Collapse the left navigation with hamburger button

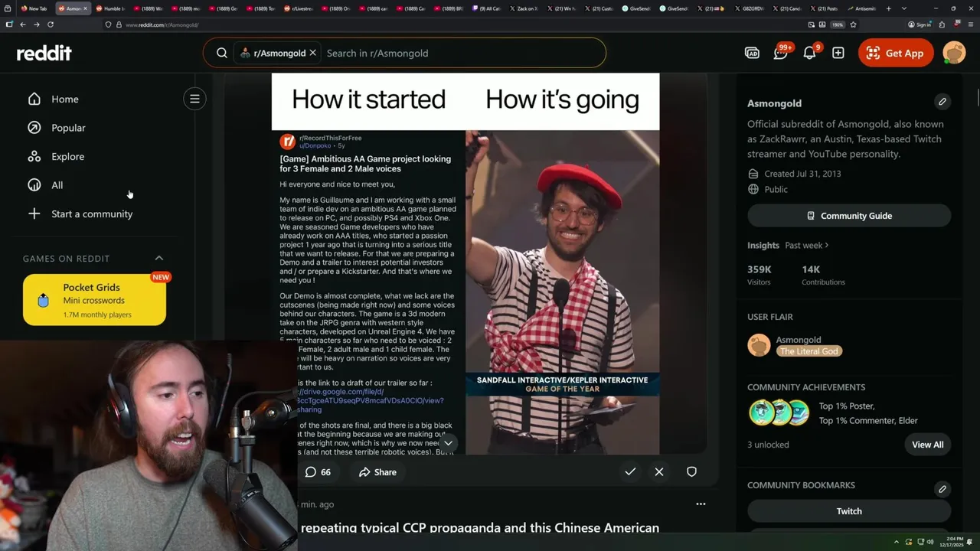pos(194,98)
